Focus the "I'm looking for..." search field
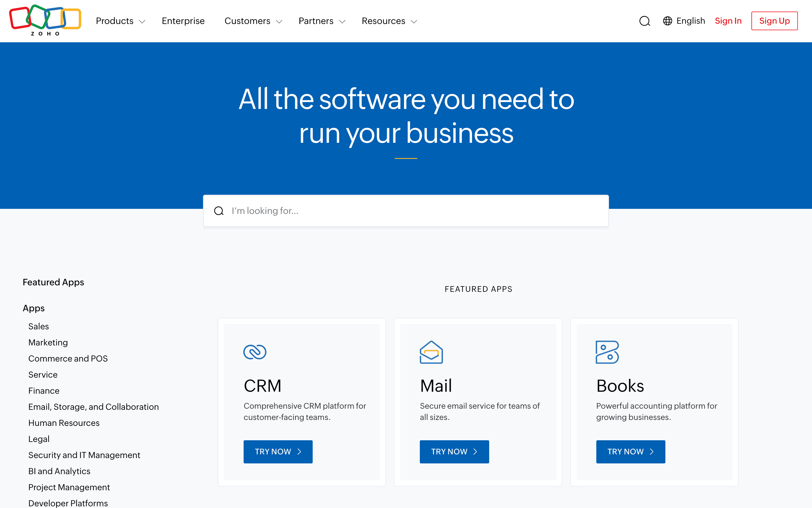Screen dimensions: 812x508 point(406,211)
